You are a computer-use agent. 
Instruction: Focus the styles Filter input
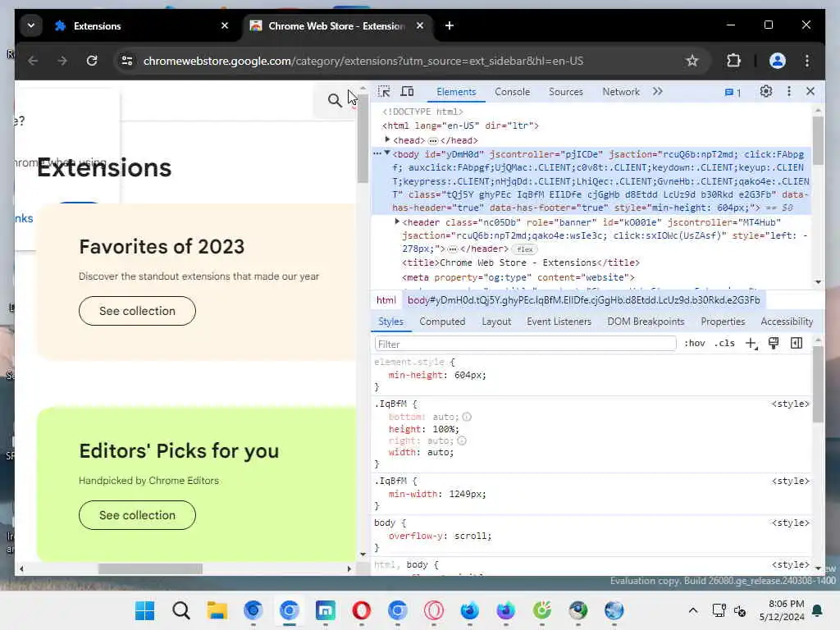525,344
